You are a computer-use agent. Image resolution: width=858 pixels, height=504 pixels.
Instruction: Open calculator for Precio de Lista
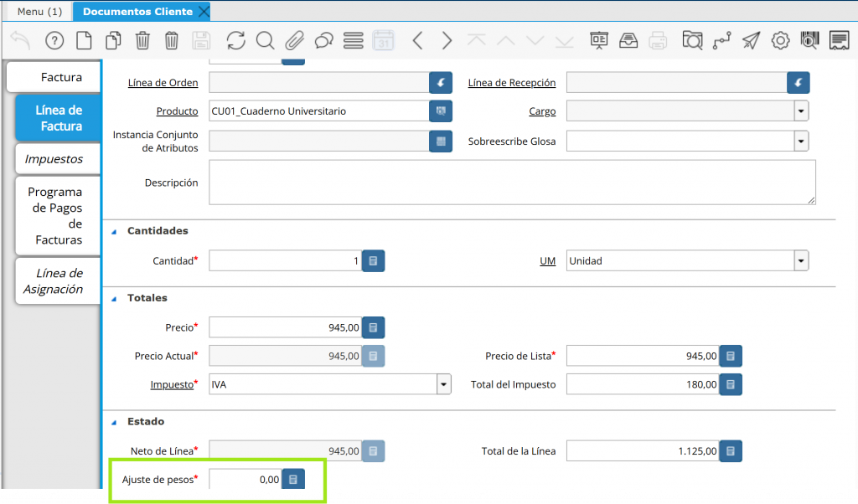coord(731,356)
